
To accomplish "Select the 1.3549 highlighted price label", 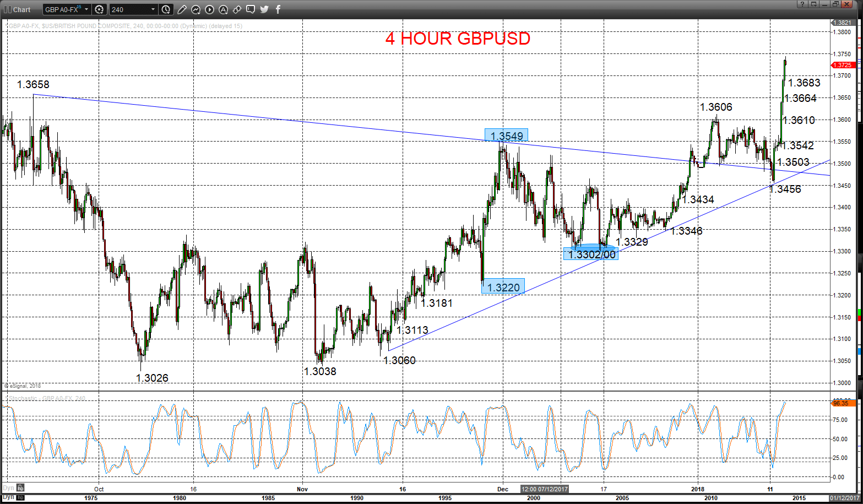I will pyautogui.click(x=506, y=136).
